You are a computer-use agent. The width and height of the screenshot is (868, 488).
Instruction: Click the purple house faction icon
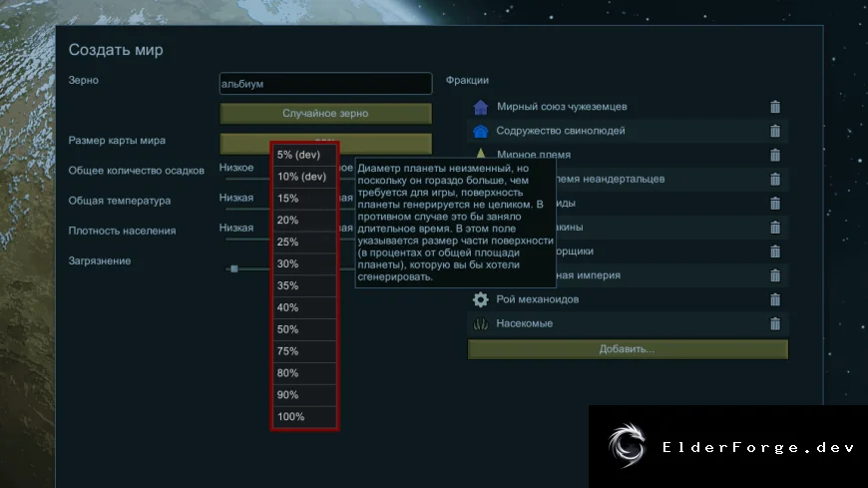481,107
